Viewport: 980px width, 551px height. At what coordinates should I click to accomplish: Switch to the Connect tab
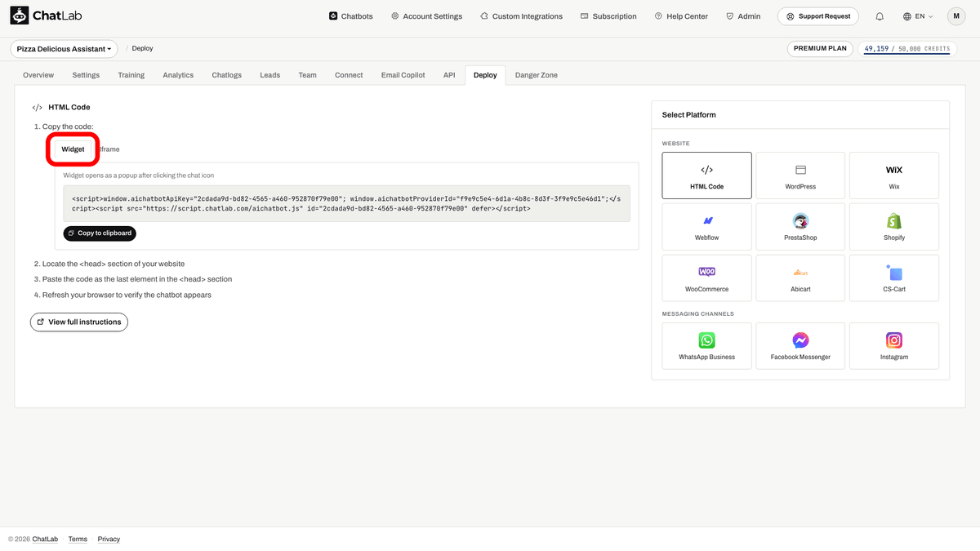349,75
